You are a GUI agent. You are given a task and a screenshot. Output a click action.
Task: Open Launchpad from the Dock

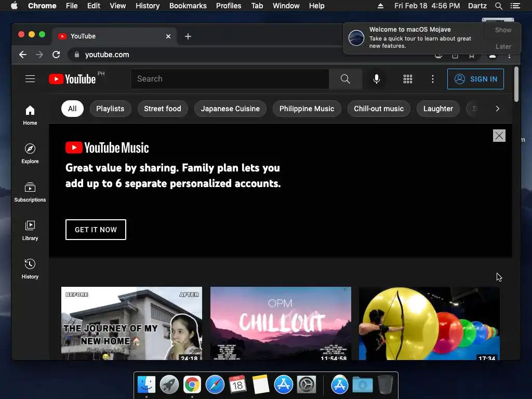(169, 385)
